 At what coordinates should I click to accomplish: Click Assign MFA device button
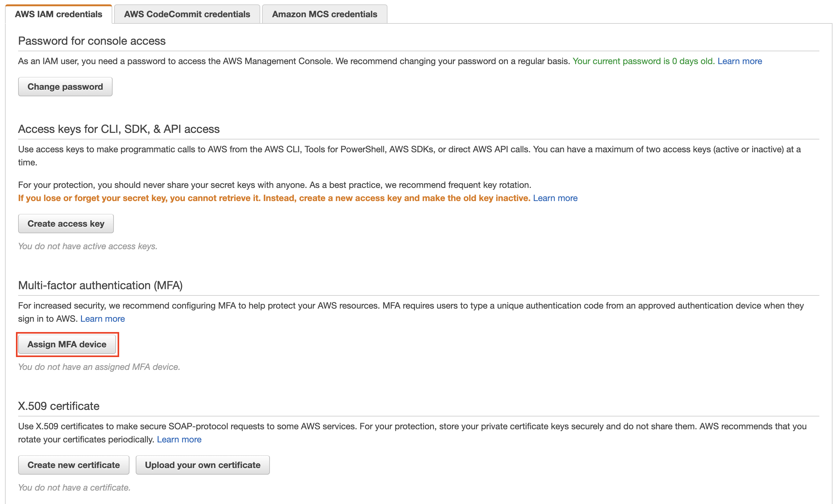click(x=67, y=344)
